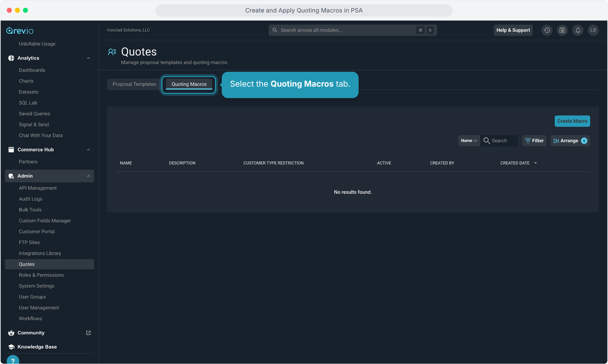Open Dashboards under Analytics

coord(32,70)
